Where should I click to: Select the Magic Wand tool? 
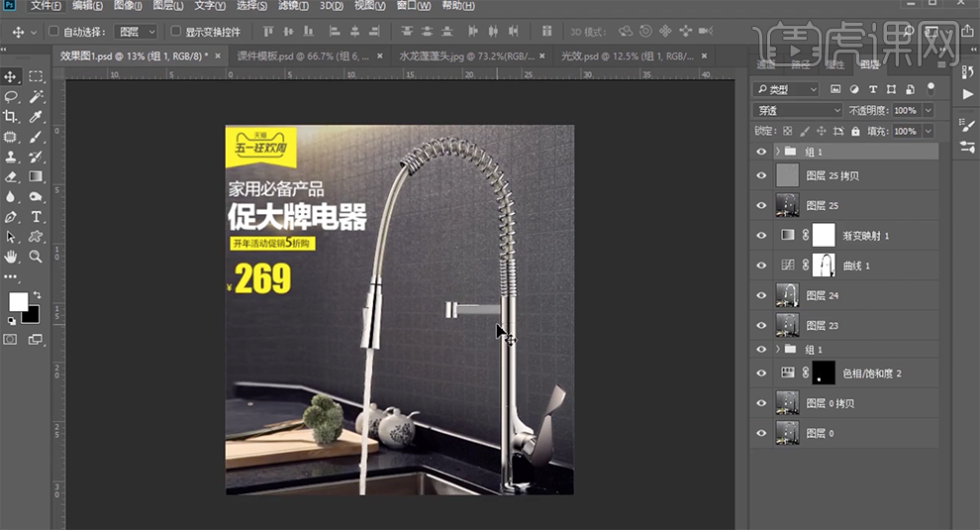pos(36,96)
